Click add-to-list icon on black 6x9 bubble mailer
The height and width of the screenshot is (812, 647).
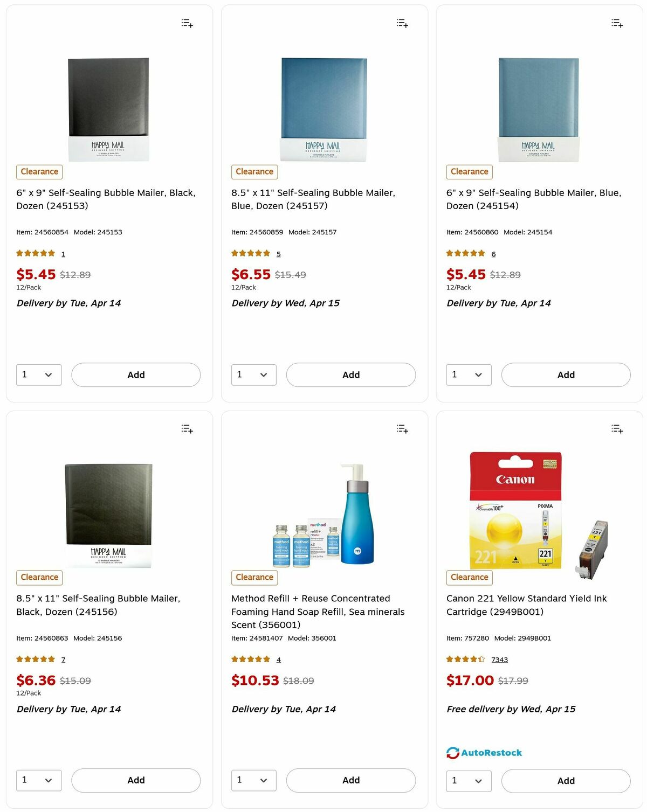(x=187, y=23)
